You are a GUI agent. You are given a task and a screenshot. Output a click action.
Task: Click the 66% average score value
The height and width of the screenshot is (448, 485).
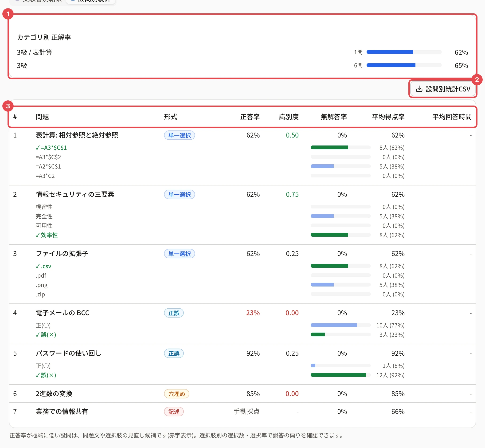tap(398, 412)
